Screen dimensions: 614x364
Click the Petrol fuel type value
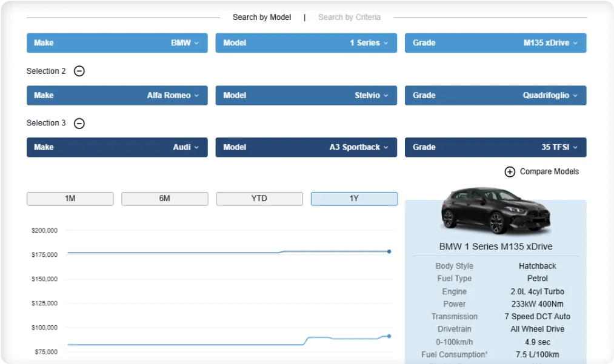(x=537, y=279)
